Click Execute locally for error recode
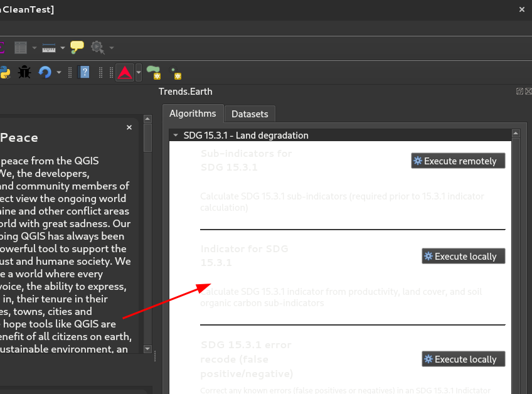532x394 pixels. [x=464, y=359]
